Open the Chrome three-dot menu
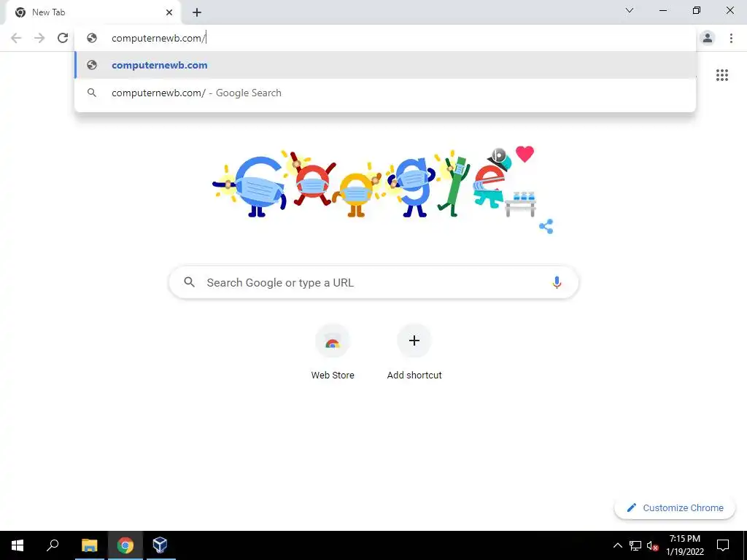The image size is (747, 560). tap(731, 38)
